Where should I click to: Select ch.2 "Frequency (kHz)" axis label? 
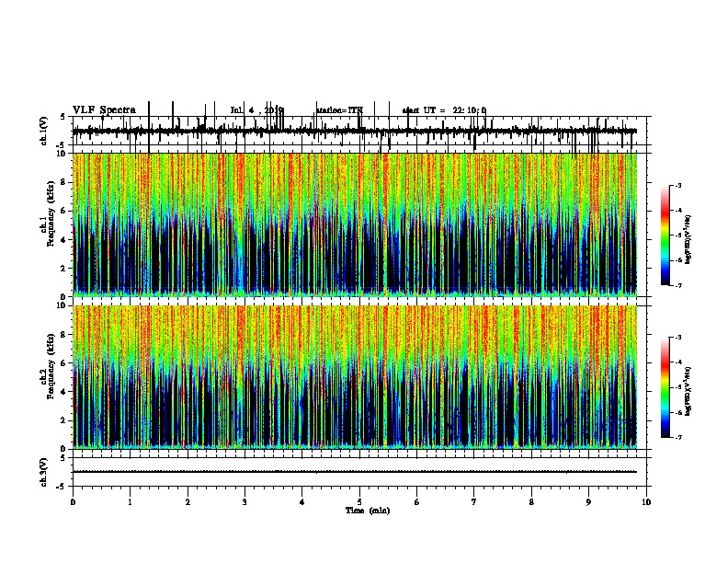[x=51, y=366]
